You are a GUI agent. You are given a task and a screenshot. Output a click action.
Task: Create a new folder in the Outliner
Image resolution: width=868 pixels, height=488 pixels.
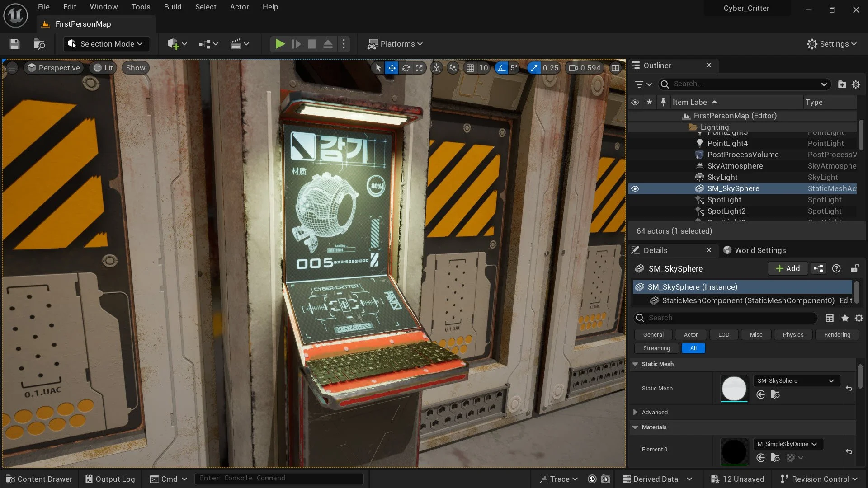click(x=842, y=84)
